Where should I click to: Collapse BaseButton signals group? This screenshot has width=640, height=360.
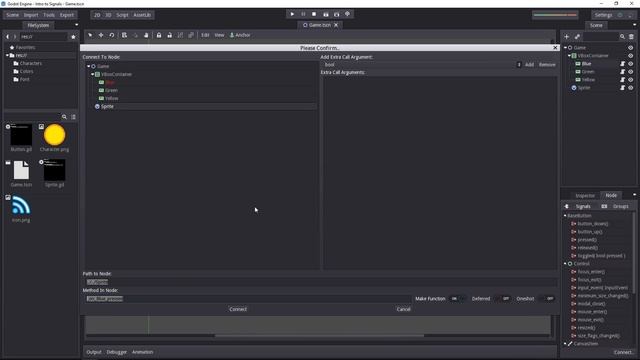pos(565,216)
